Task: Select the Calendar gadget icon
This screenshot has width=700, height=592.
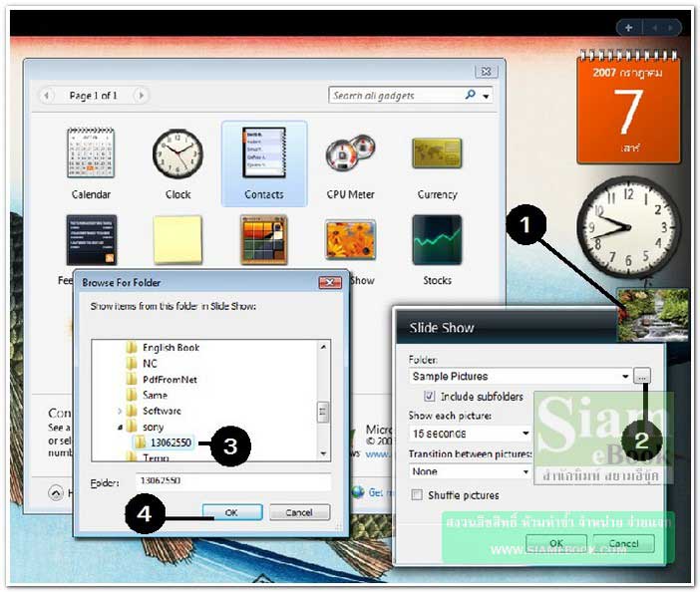Action: pyautogui.click(x=91, y=153)
